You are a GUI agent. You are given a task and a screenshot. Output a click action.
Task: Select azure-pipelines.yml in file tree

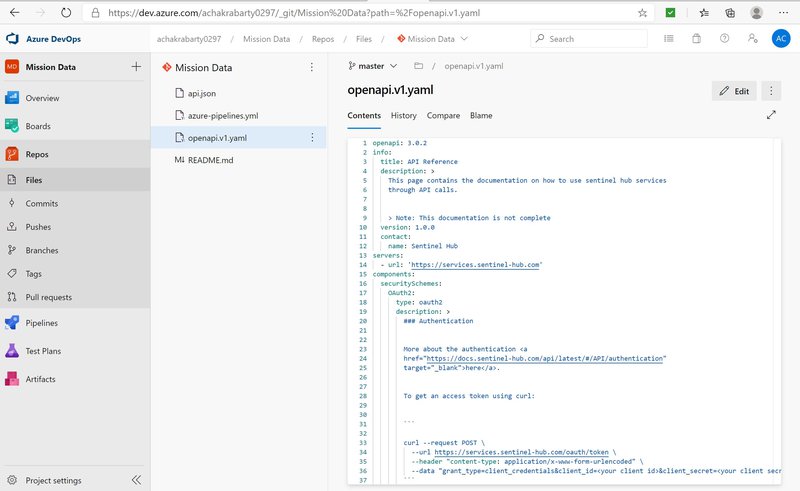(x=238, y=116)
